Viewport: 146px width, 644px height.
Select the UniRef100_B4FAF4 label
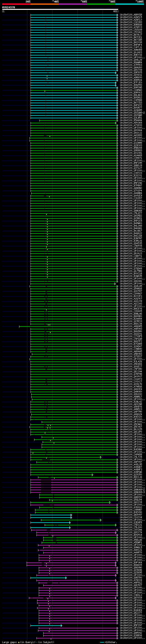coord(131,45)
